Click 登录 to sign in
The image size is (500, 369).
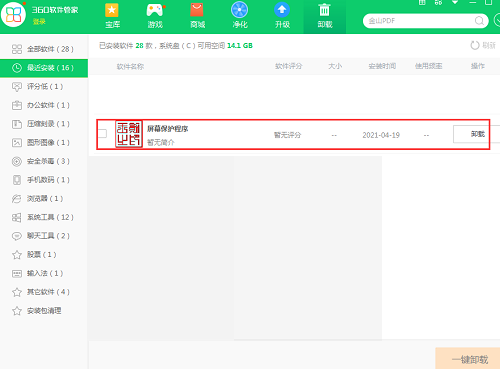pos(39,22)
